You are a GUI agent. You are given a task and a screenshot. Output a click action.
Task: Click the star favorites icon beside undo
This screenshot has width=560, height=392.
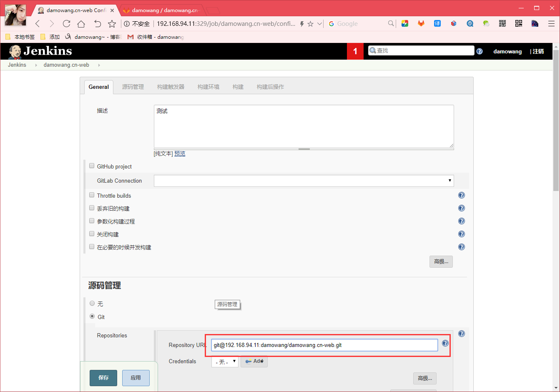coord(112,24)
